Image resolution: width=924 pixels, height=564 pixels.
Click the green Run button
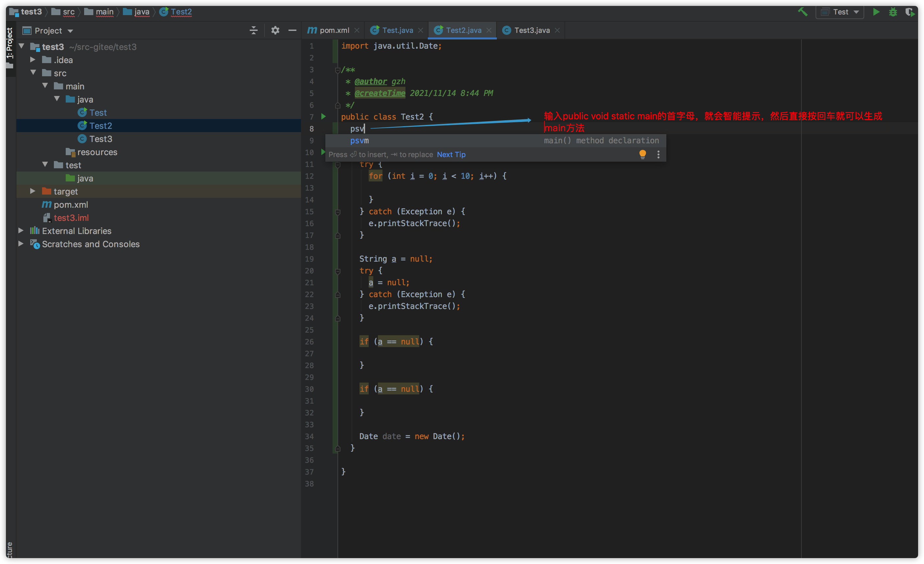876,12
